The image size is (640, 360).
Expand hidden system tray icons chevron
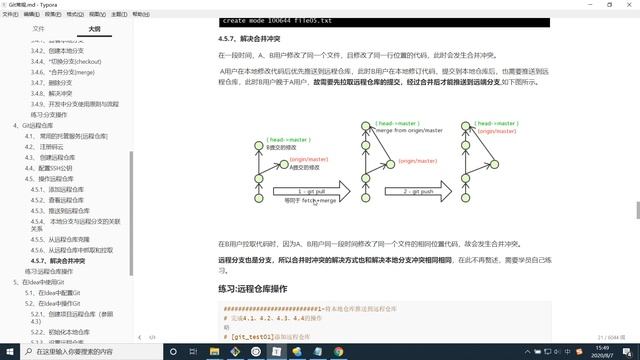[x=527, y=351]
